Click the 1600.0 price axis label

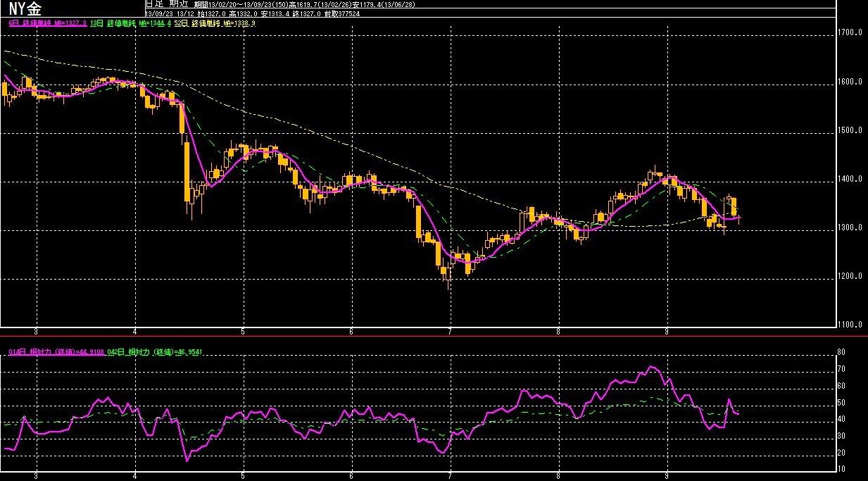point(851,82)
